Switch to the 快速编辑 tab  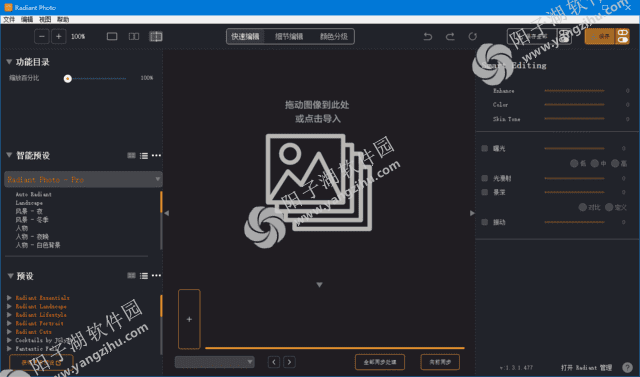tap(245, 37)
